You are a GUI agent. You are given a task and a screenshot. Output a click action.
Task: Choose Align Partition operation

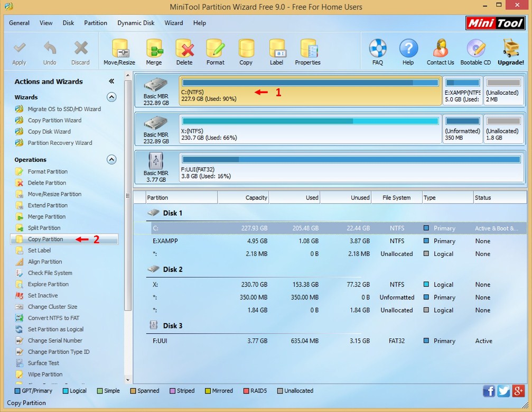coord(45,262)
